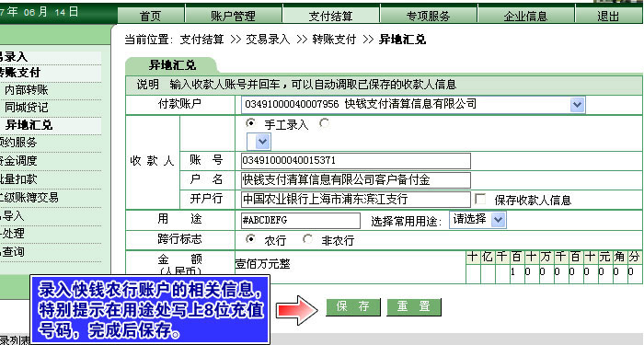This screenshot has width=644, height=345.
Task: Select the 手工录入 radio button
Action: (250, 122)
